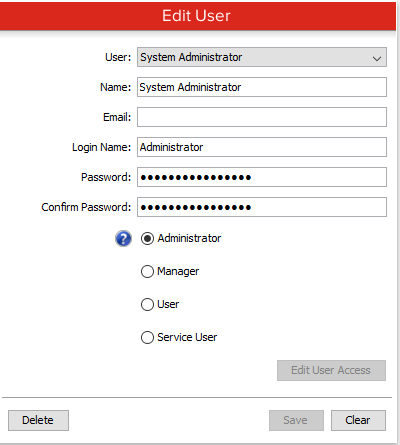
Task: Click the Clear button
Action: pyautogui.click(x=358, y=420)
